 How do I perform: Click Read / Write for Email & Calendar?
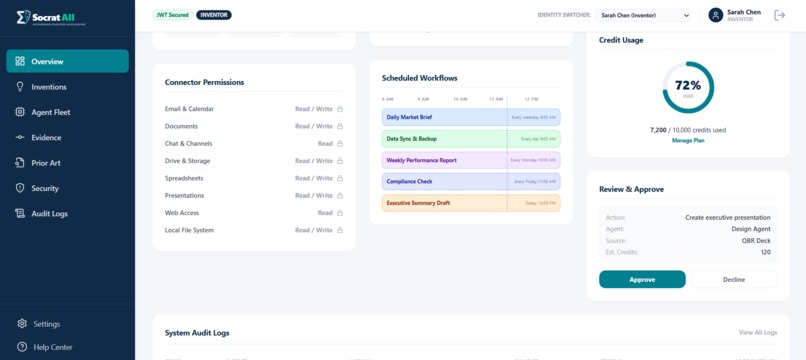[x=314, y=109]
